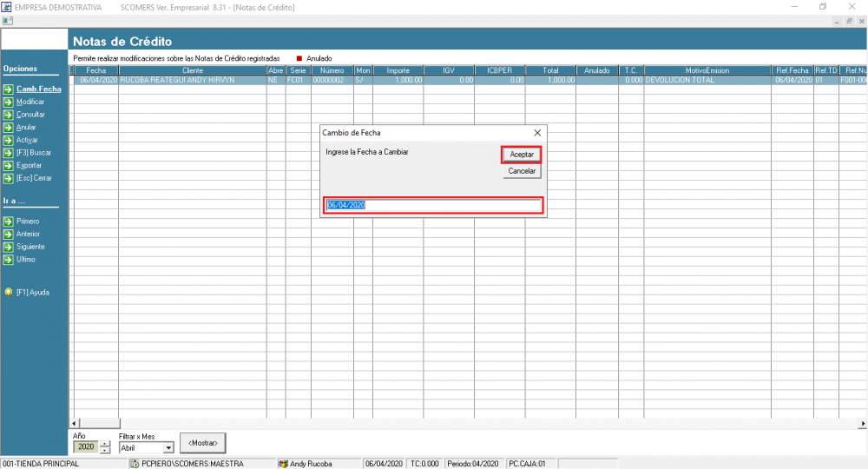Open [F1] Ayuda help
Image resolution: width=868 pixels, height=469 pixels.
tap(33, 293)
